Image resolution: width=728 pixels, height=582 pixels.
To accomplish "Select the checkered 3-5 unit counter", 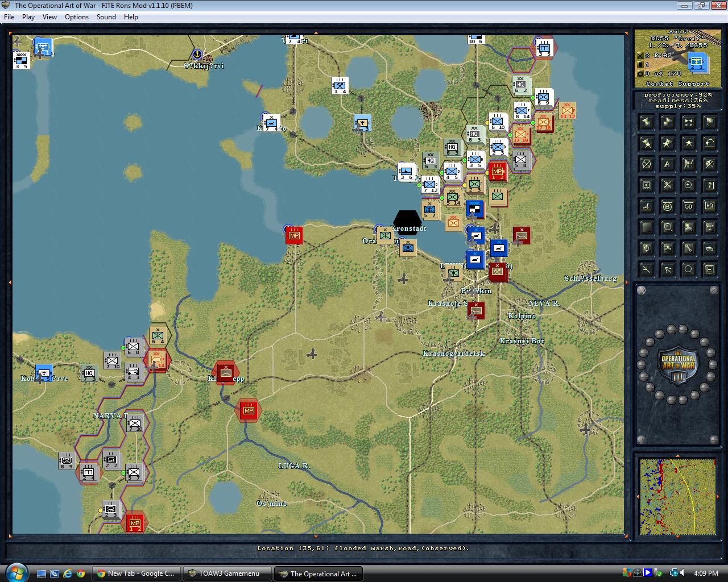I will click(x=21, y=60).
